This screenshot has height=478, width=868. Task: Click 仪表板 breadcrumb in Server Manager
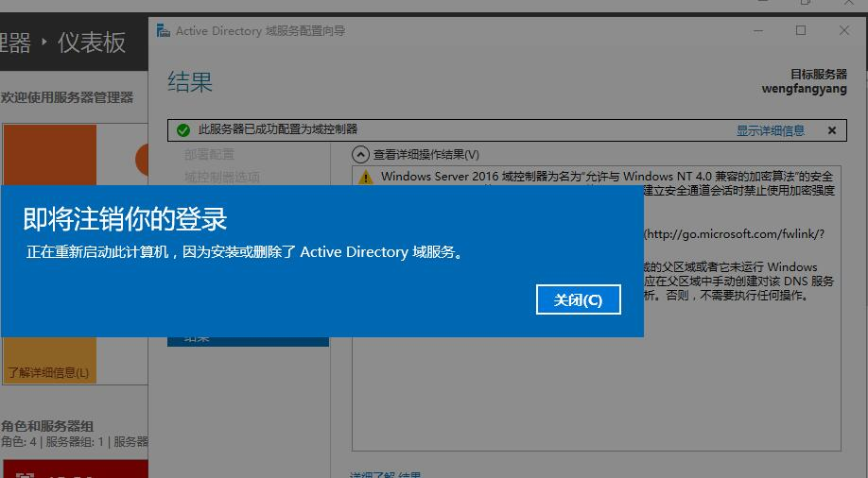tap(92, 43)
